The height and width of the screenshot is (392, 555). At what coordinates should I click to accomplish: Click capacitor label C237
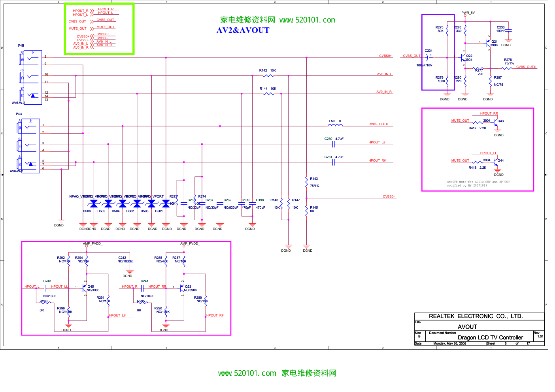[210, 200]
